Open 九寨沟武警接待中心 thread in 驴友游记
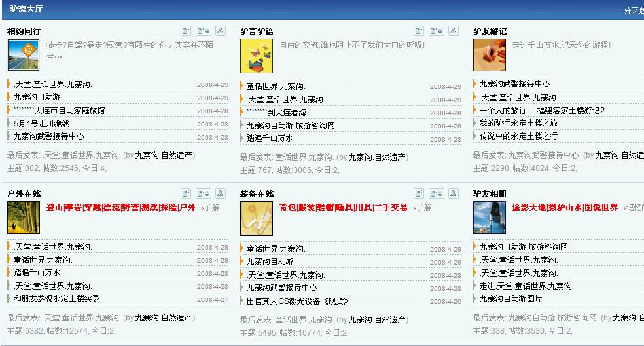 pyautogui.click(x=514, y=84)
